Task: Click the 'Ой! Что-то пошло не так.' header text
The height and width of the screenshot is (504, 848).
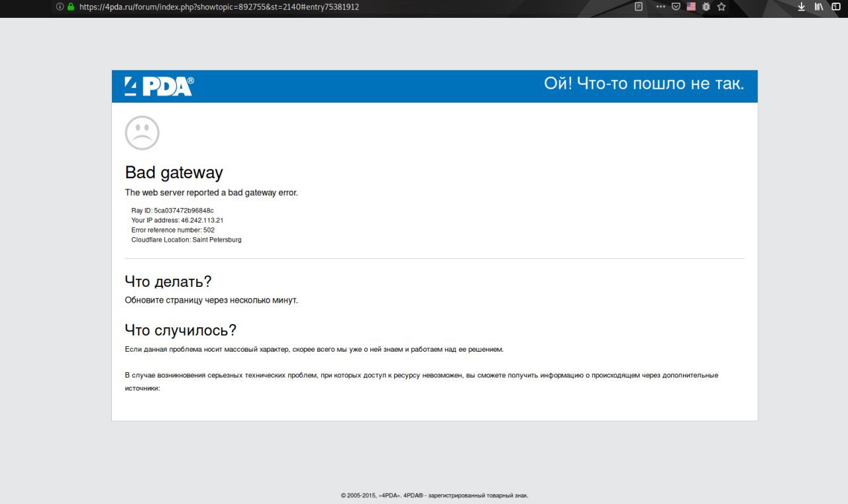Action: (644, 83)
